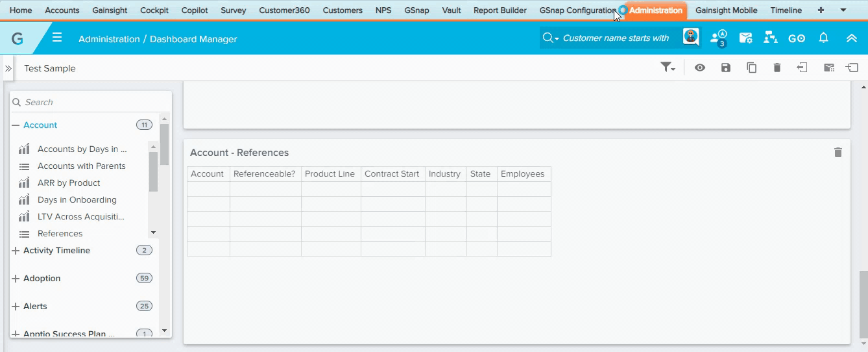Switch to the Cockpit tab
This screenshot has width=868, height=352.
pos(153,10)
